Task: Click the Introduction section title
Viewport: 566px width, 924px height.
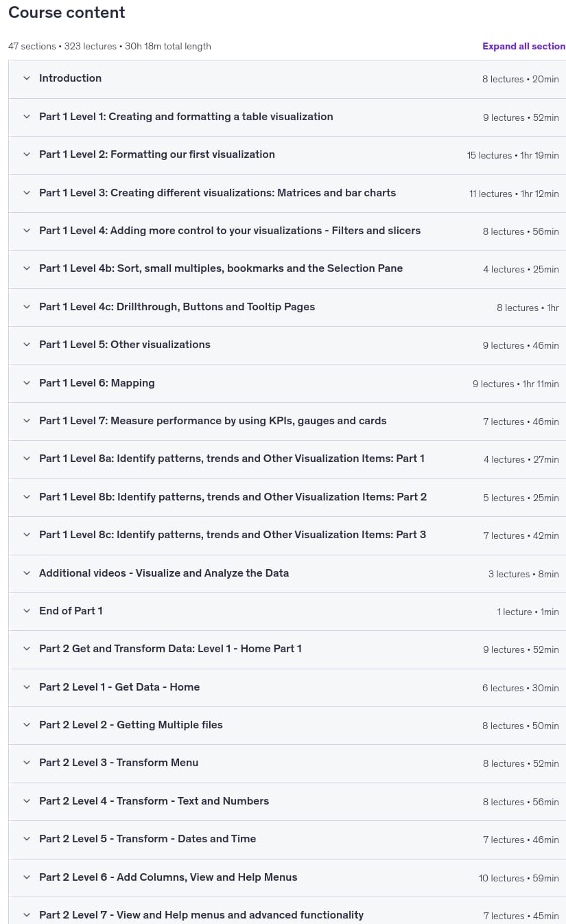Action: coord(70,78)
